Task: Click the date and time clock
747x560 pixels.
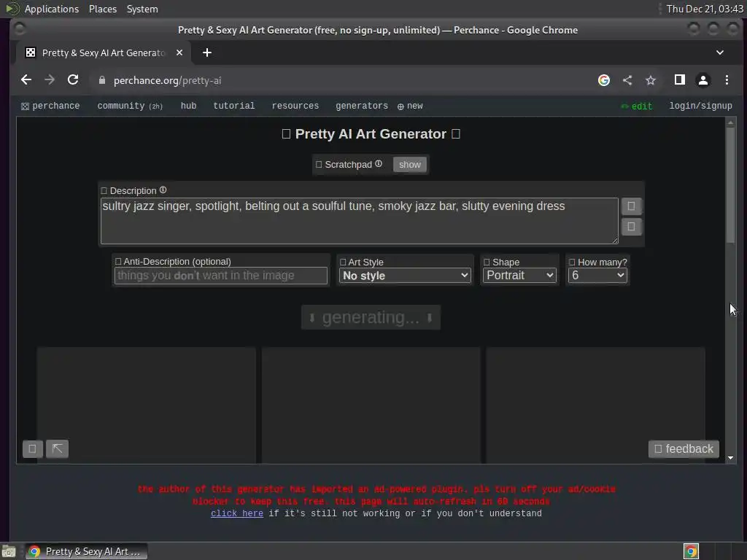Action: pyautogui.click(x=705, y=9)
